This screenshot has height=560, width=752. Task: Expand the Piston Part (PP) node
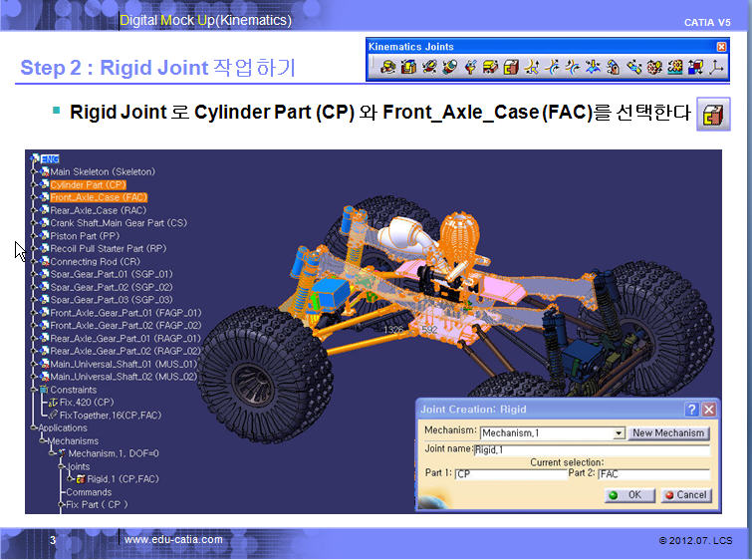[34, 236]
